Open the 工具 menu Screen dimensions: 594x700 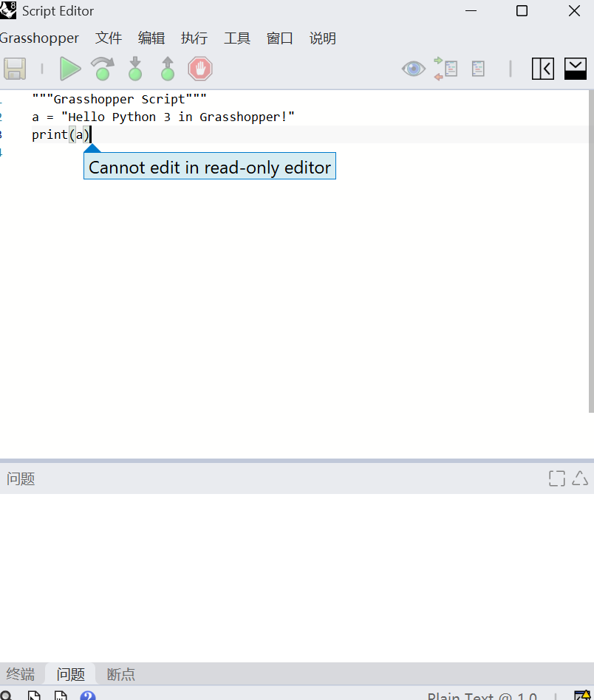[237, 38]
